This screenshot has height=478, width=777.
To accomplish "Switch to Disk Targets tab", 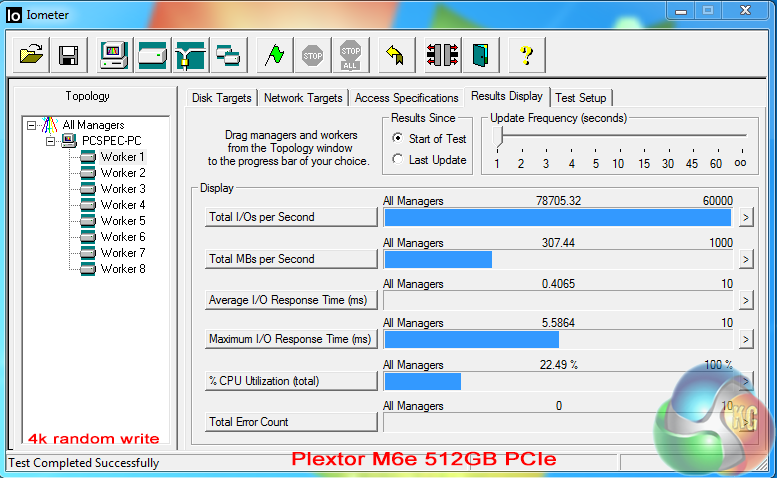I will click(222, 98).
